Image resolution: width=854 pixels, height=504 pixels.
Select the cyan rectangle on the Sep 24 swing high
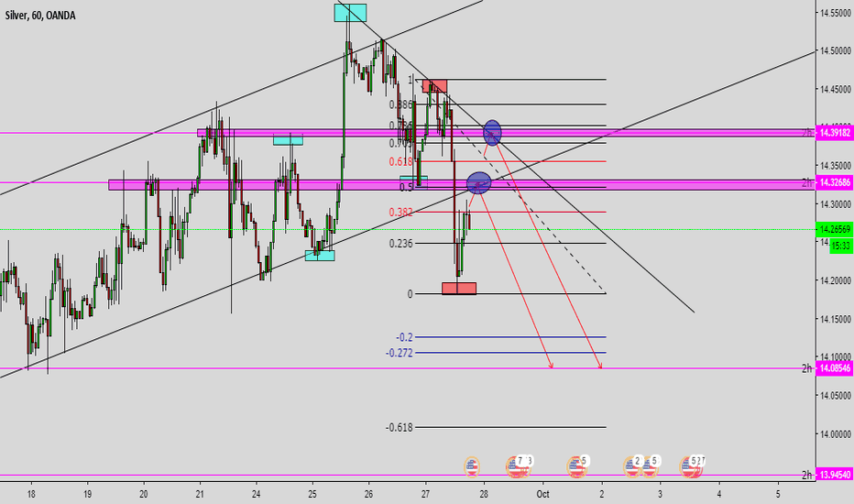pyautogui.click(x=288, y=140)
